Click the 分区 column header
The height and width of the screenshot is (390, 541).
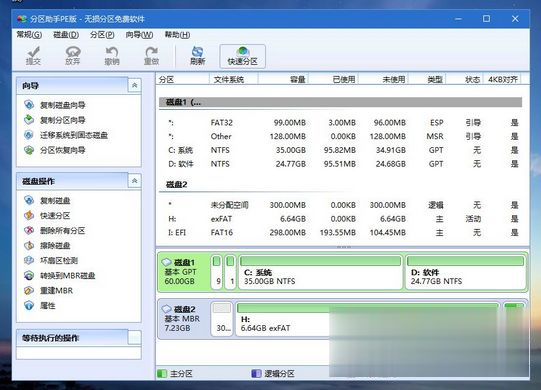tap(183, 79)
